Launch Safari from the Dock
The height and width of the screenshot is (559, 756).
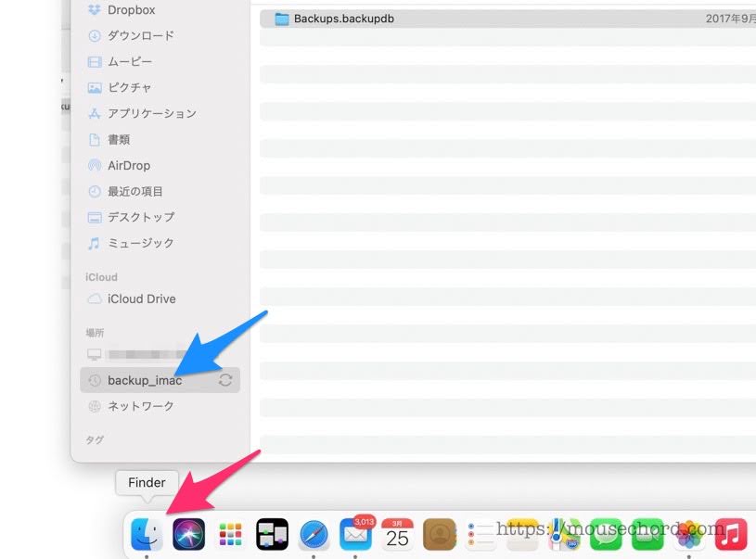pos(314,534)
